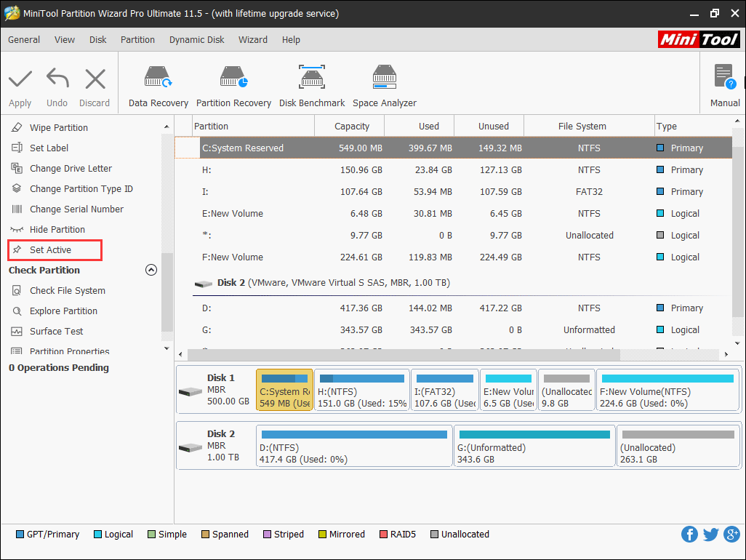
Task: Select F:New Volume partition row
Action: pyautogui.click(x=454, y=257)
